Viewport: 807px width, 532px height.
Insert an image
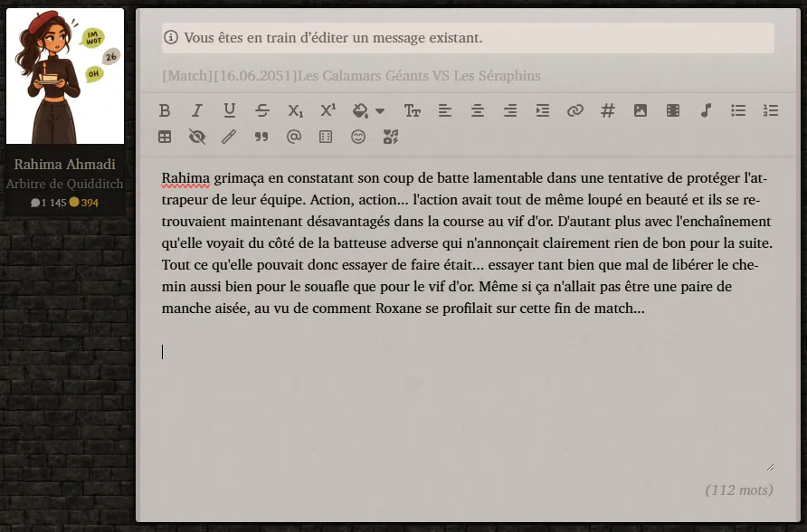coord(641,110)
